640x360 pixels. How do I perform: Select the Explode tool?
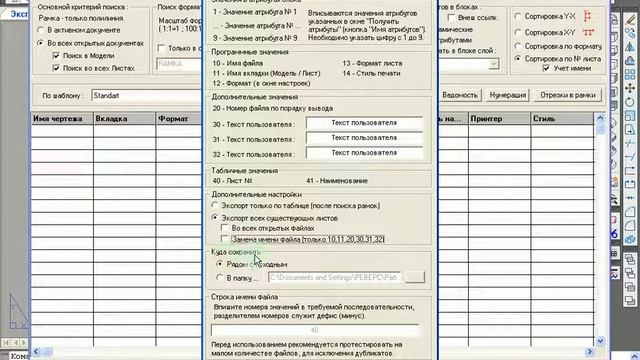tap(630, 240)
